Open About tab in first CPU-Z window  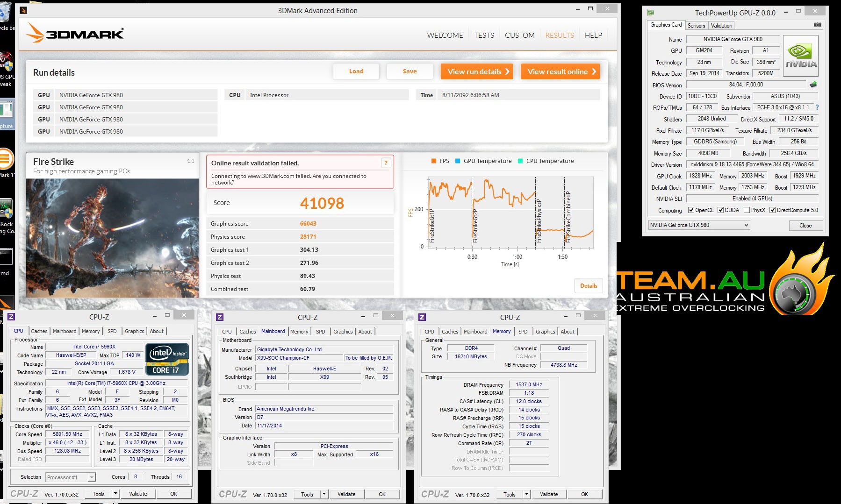(x=157, y=331)
